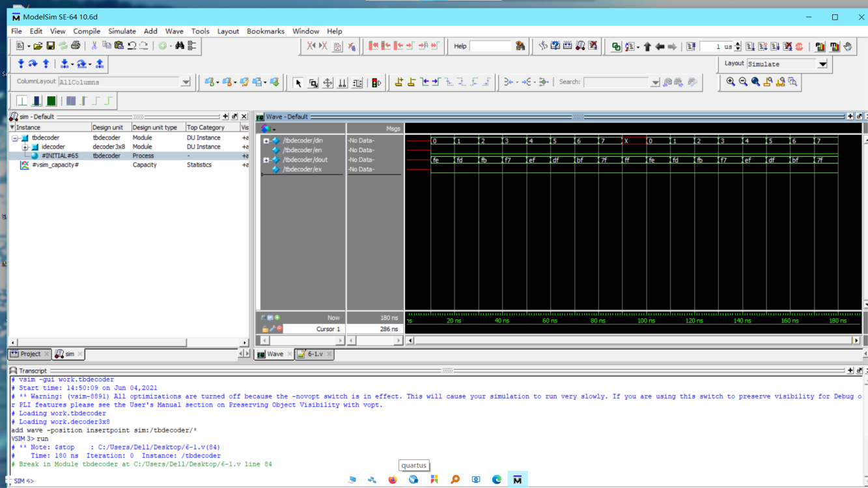The height and width of the screenshot is (488, 868).
Task: Click the Open folder icon
Action: [x=38, y=46]
